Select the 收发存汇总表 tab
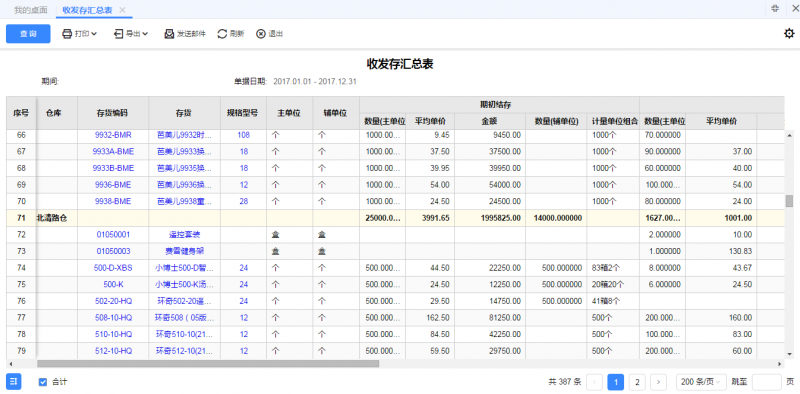The image size is (800, 394). pyautogui.click(x=87, y=10)
